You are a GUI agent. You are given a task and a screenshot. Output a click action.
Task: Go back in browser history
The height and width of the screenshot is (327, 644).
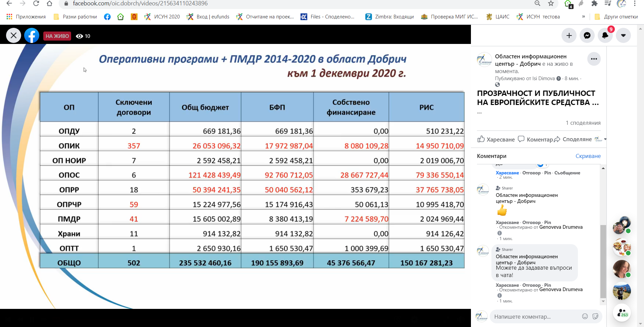point(9,3)
